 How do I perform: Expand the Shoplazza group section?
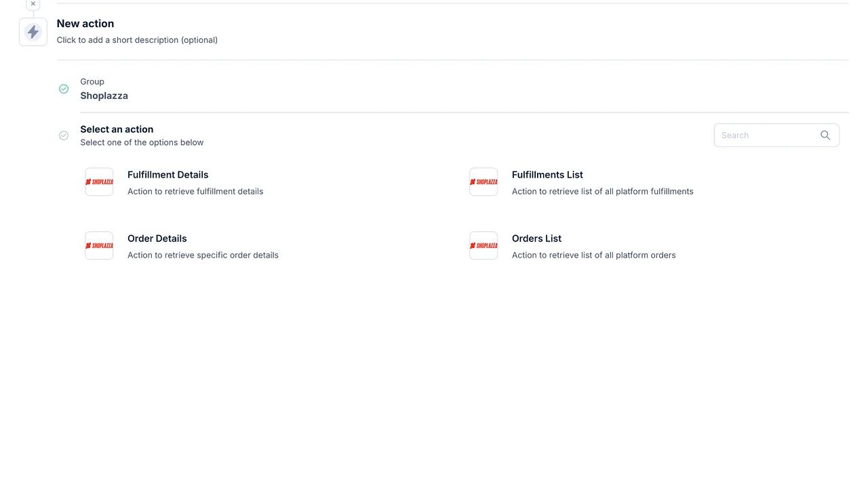pyautogui.click(x=104, y=96)
